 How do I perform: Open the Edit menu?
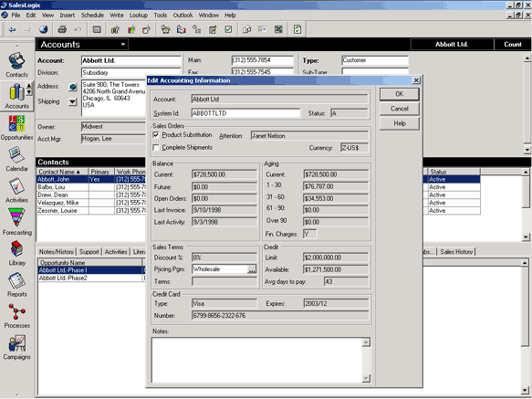pyautogui.click(x=31, y=15)
